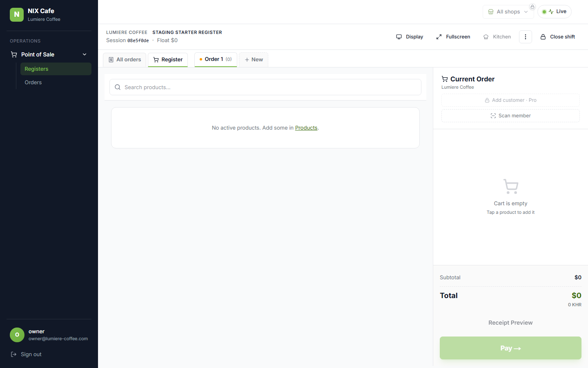Add a New order tab
Image resolution: width=588 pixels, height=368 pixels.
click(254, 60)
